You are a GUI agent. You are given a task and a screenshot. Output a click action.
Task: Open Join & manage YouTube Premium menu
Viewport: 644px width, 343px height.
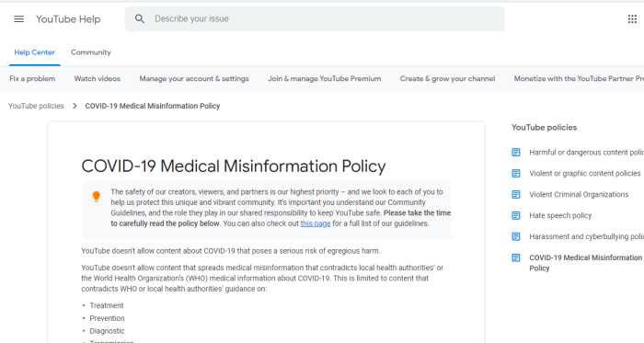325,79
